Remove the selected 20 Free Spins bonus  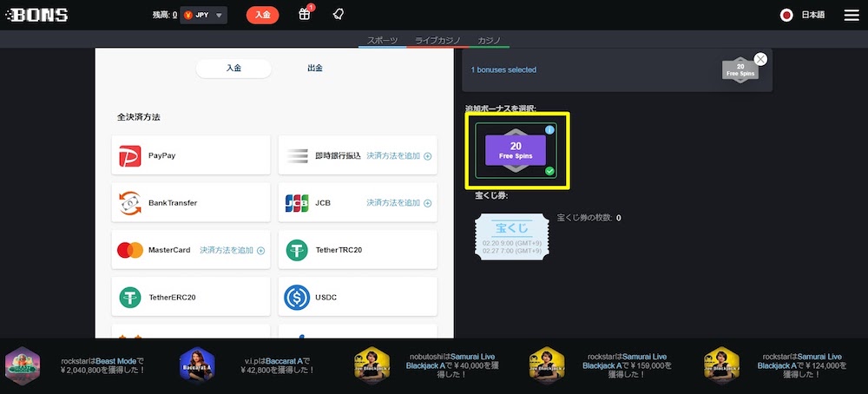click(760, 59)
